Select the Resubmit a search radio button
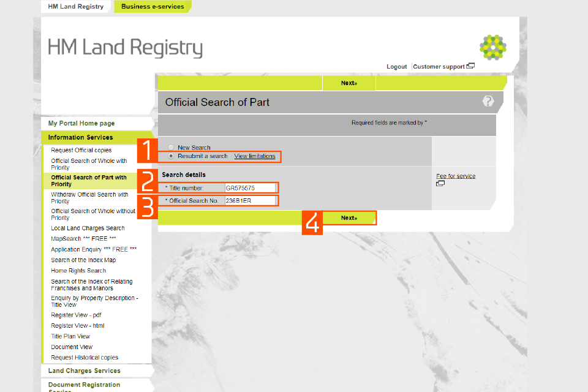588x392 pixels. pyautogui.click(x=171, y=156)
